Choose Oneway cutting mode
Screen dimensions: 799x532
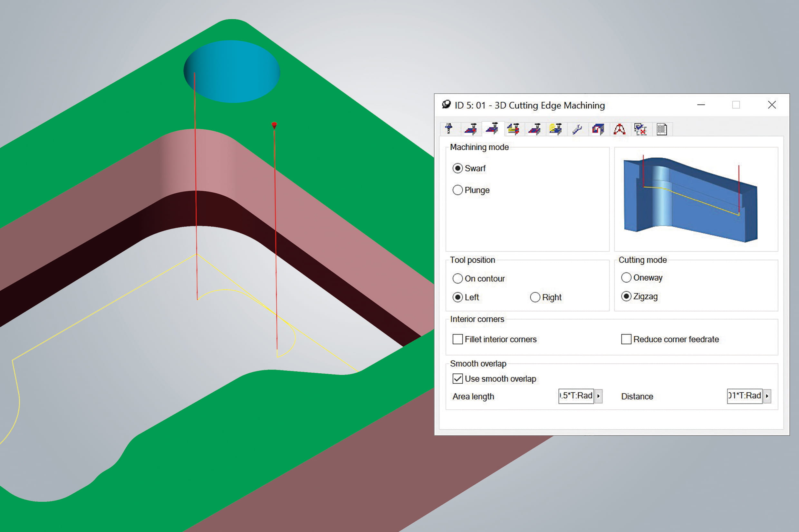[x=626, y=277]
